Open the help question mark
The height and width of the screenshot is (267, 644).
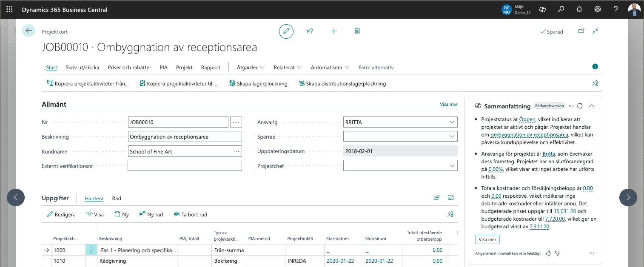616,9
